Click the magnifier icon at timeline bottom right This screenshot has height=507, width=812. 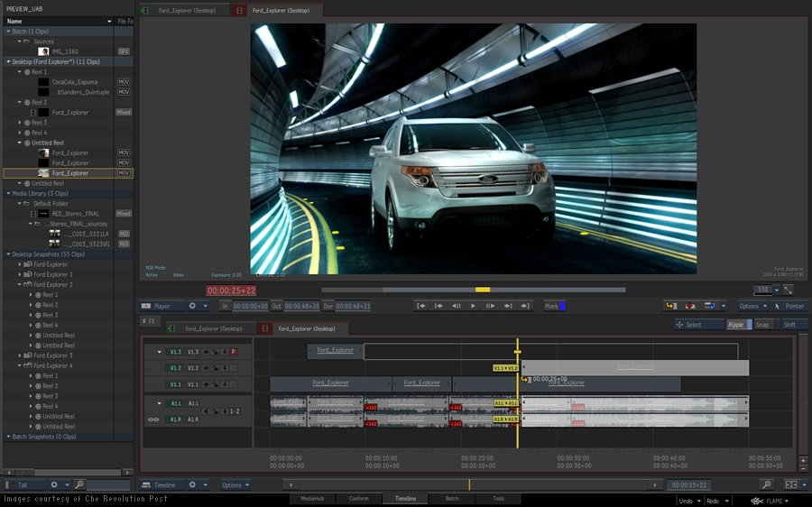767,484
